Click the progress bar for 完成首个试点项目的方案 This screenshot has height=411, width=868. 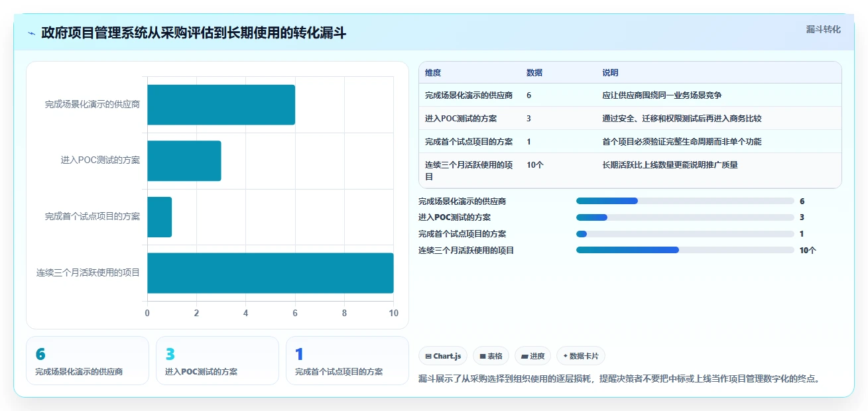pyautogui.click(x=685, y=233)
